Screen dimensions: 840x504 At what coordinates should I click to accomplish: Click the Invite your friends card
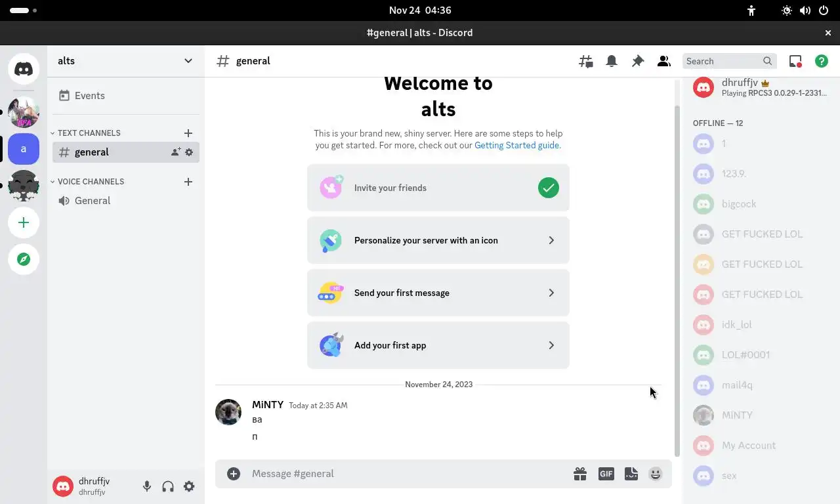click(x=438, y=188)
